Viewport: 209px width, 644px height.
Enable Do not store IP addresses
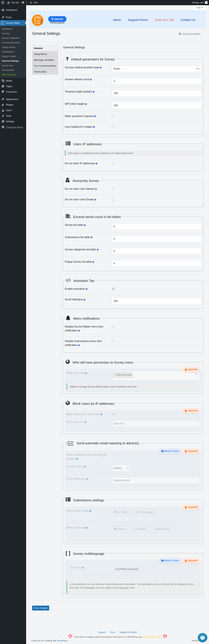click(x=113, y=163)
